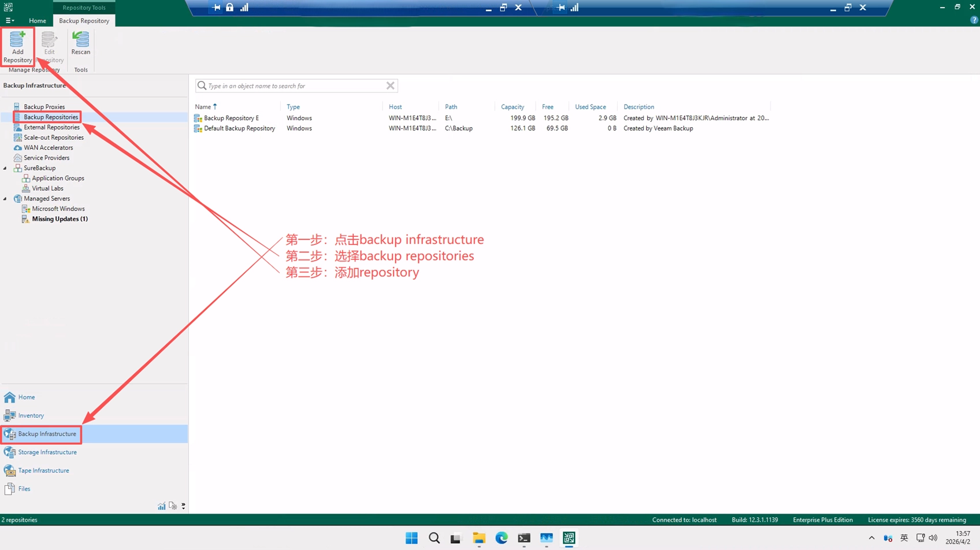The height and width of the screenshot is (550, 980).
Task: Select WAN Accelerators in the tree
Action: click(48, 148)
